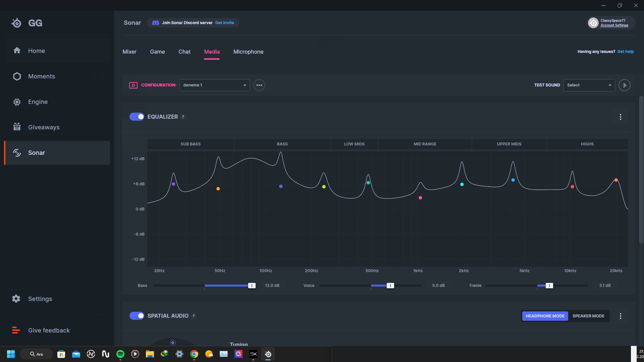
Task: Select Headphone Mode button
Action: pos(545,316)
